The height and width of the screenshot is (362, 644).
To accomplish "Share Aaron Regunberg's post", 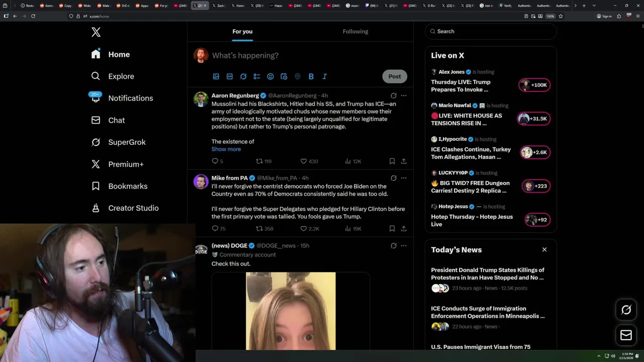I will pyautogui.click(x=404, y=161).
